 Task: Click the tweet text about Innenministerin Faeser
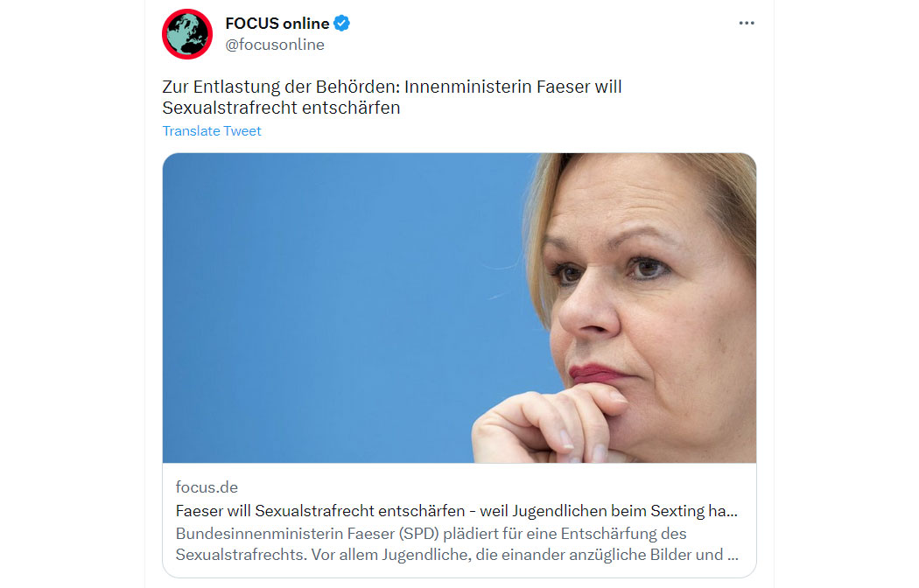click(x=392, y=97)
